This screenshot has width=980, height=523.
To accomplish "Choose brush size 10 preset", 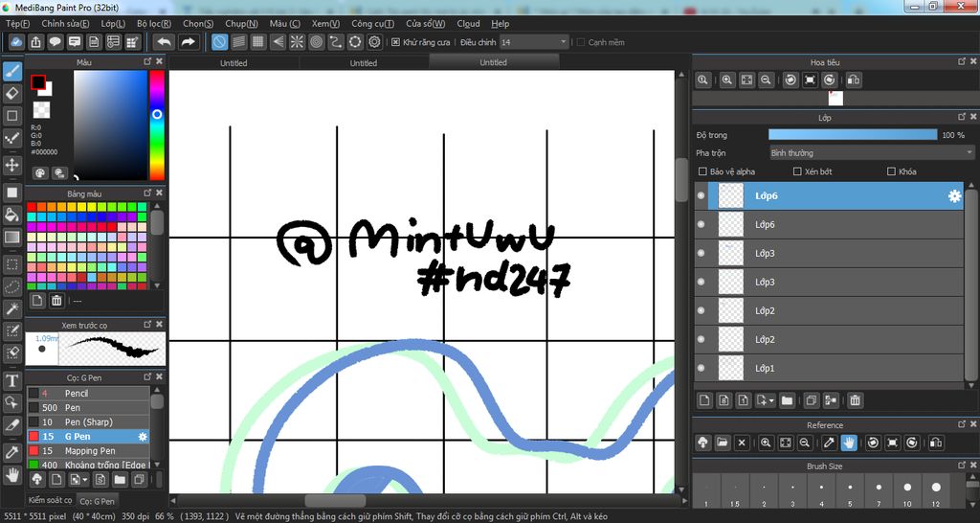I will click(x=907, y=490).
